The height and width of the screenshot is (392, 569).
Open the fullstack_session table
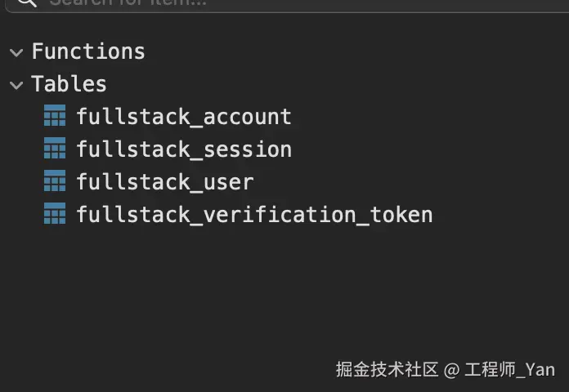183,149
